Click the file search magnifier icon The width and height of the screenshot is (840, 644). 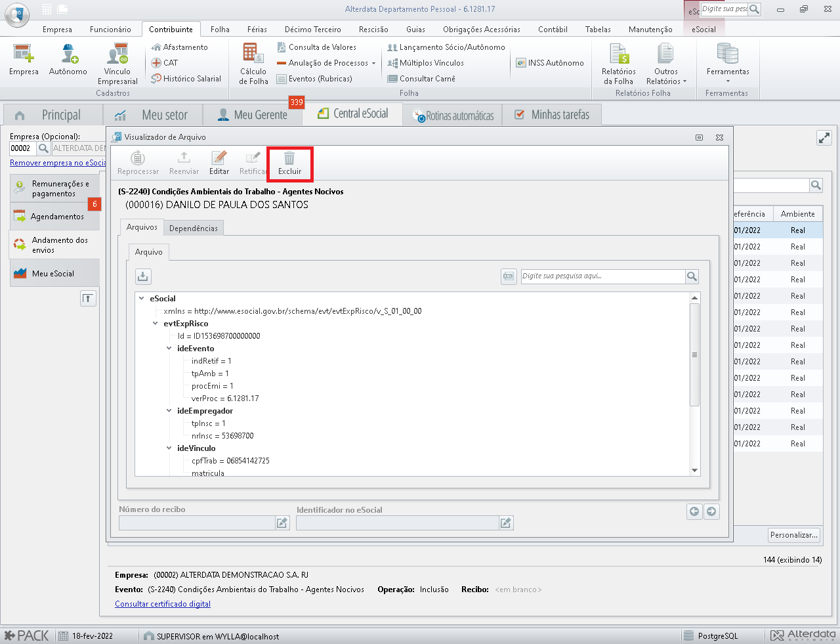(692, 276)
